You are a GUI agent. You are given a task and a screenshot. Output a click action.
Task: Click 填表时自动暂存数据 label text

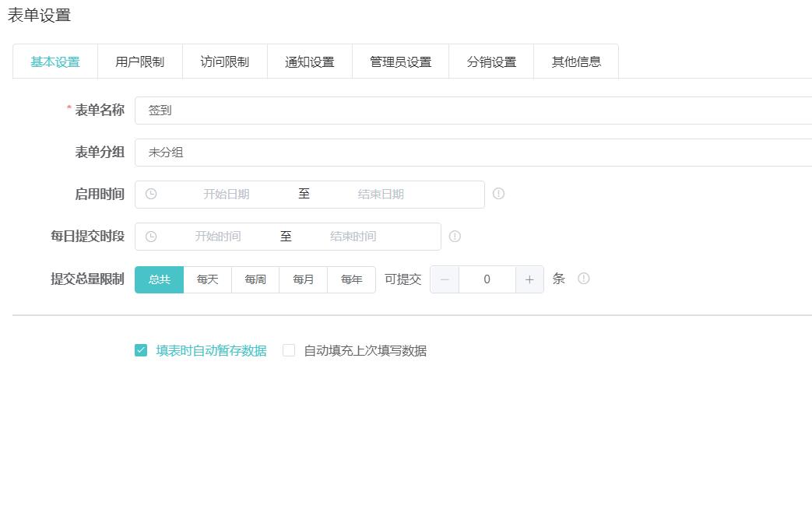pyautogui.click(x=211, y=350)
